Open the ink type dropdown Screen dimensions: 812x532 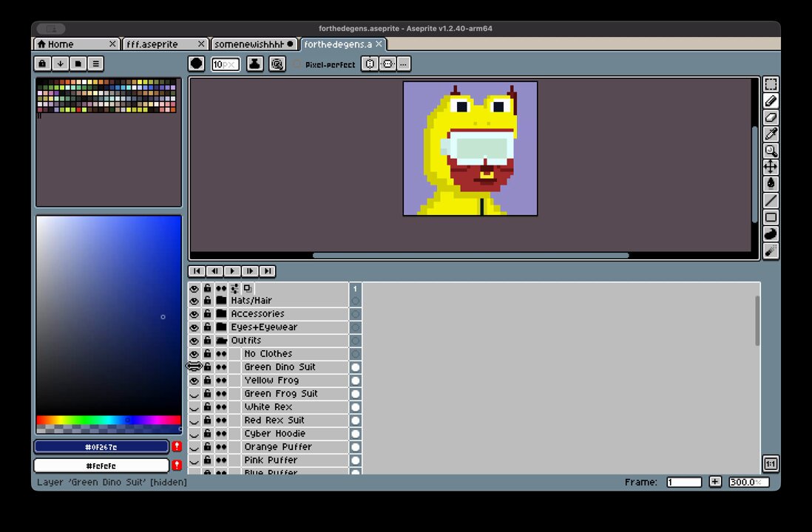(254, 64)
